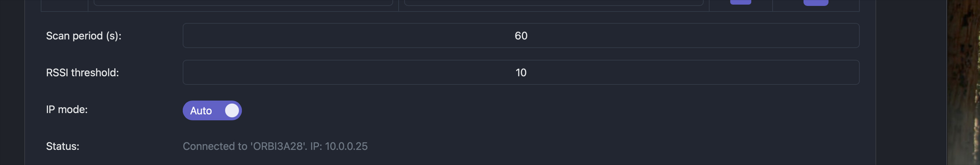Toggle the IP mode Auto switch
The height and width of the screenshot is (165, 980).
click(212, 110)
